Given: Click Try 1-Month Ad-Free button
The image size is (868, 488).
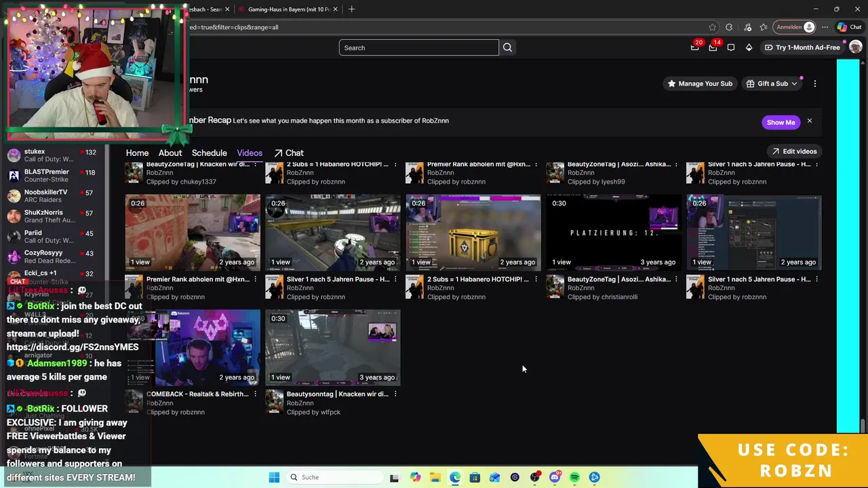Looking at the screenshot, I should [802, 47].
